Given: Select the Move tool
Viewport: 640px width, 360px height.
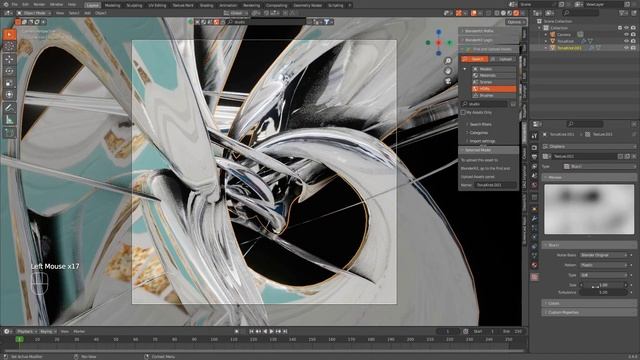Looking at the screenshot, I should 9,59.
